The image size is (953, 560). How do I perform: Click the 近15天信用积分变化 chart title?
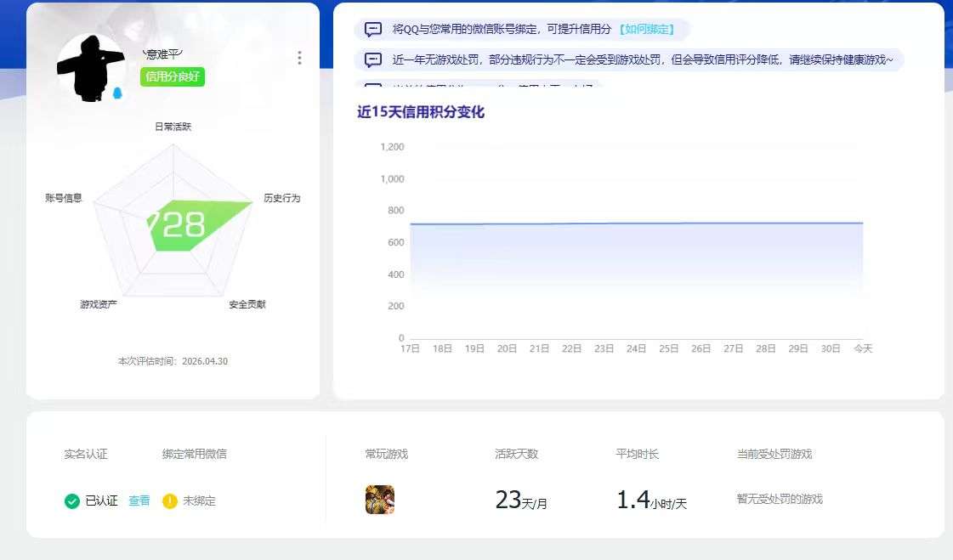tap(421, 112)
